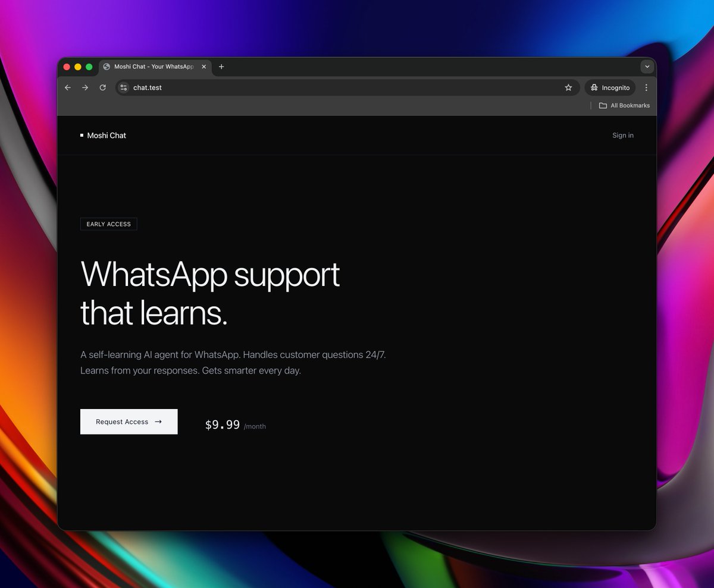Click the 'WhatsApp support' headline

210,275
